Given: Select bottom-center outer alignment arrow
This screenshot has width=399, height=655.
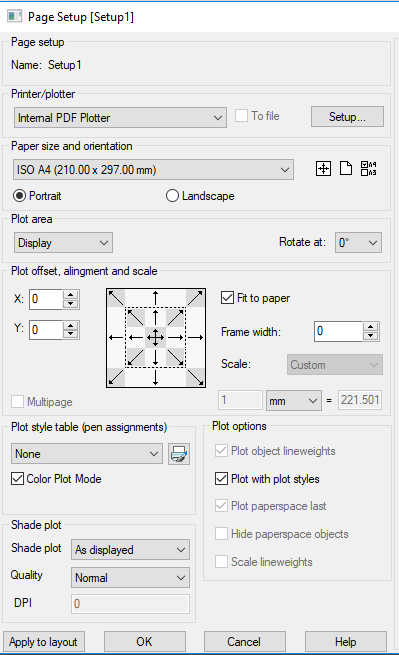Looking at the screenshot, I should [x=155, y=377].
